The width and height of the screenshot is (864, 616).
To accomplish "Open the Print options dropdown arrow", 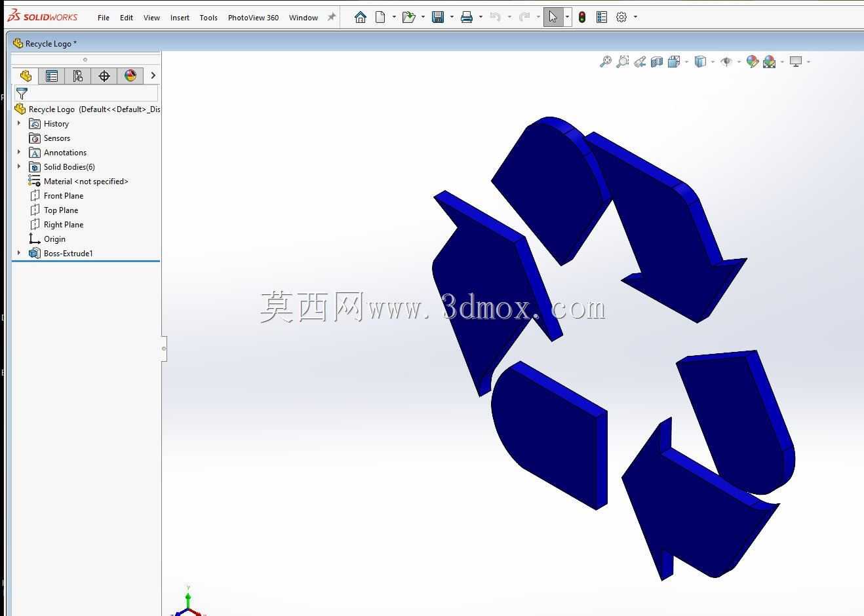I will pyautogui.click(x=481, y=17).
